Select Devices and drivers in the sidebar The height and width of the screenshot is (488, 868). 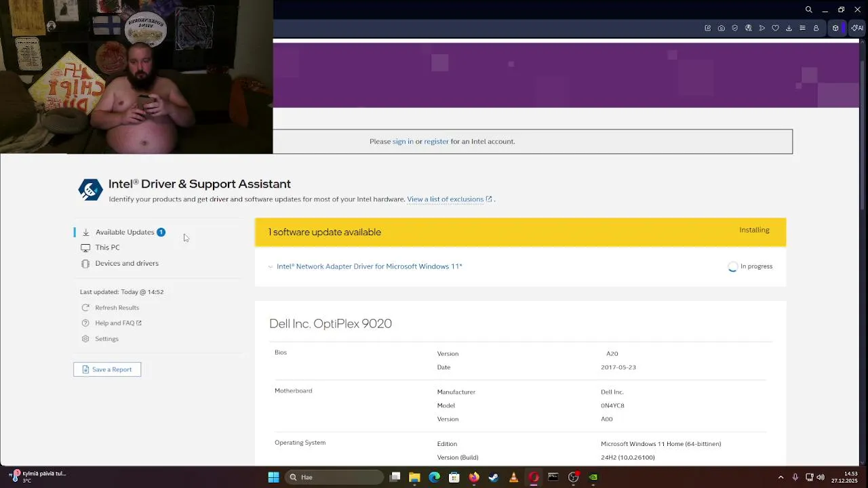(127, 263)
